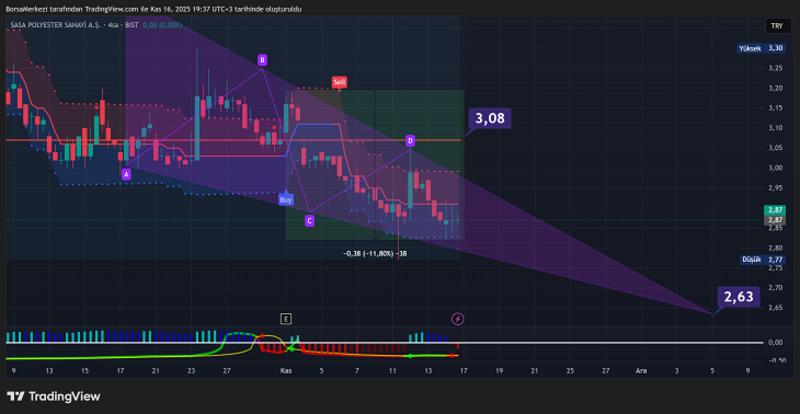The width and height of the screenshot is (800, 414).
Task: Click the 2,63 target price callout
Action: (737, 297)
